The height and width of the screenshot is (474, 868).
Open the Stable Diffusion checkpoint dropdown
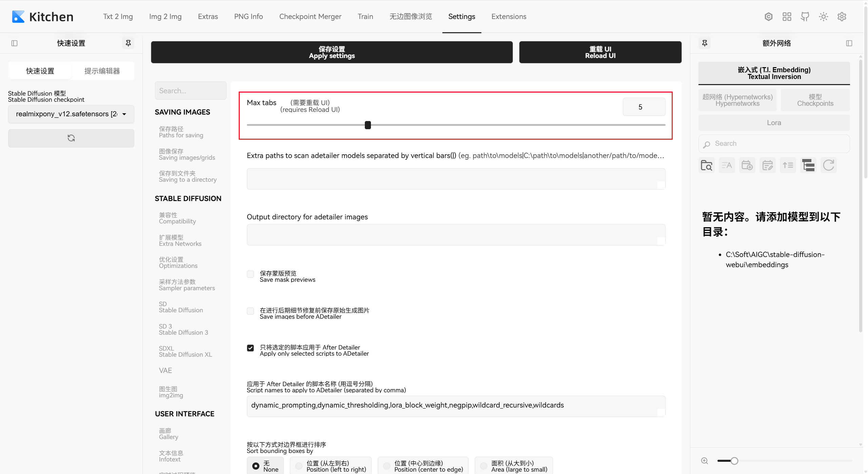click(71, 114)
